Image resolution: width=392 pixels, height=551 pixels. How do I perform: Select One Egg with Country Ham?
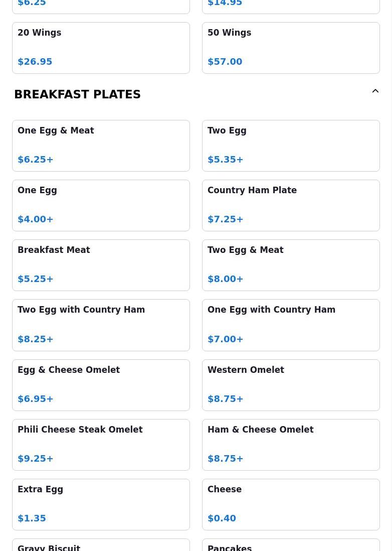[291, 325]
